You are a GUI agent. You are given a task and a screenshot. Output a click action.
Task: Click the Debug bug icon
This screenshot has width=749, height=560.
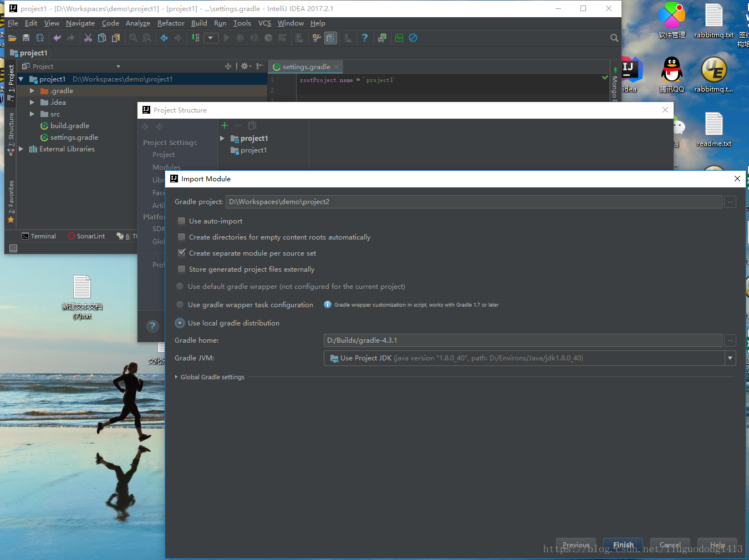pyautogui.click(x=240, y=38)
